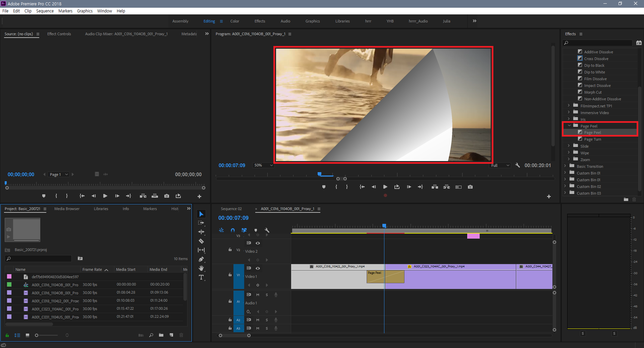Select the Pen tool in timeline toolbox
Viewport: 644px width, 348px height.
click(x=201, y=259)
